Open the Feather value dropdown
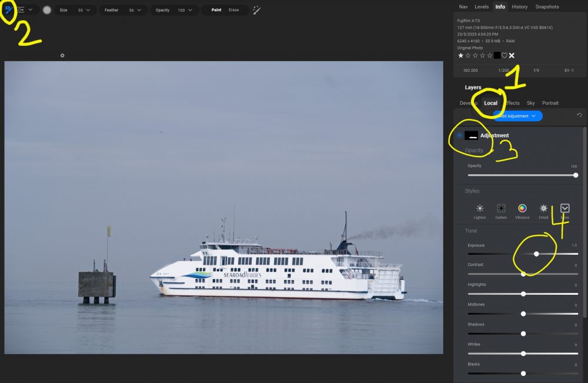This screenshot has height=383, width=588. 139,10
